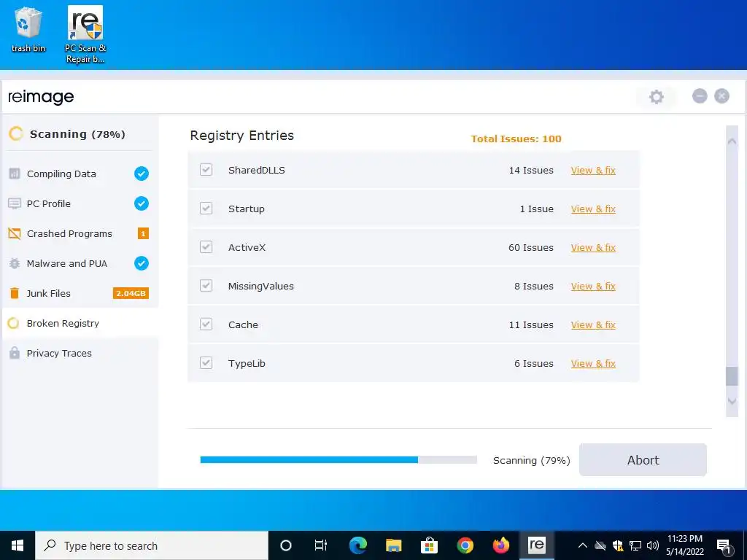Toggle the Cache checkbox

(206, 324)
